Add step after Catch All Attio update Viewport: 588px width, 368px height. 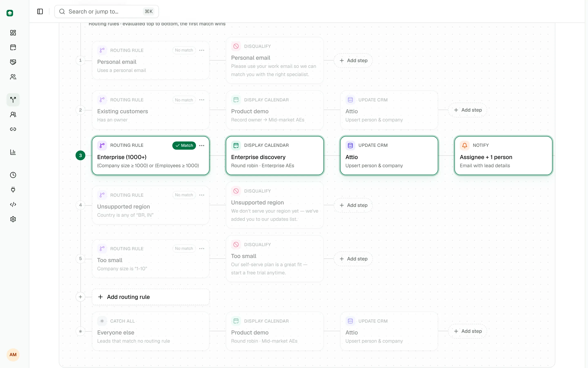tap(468, 331)
